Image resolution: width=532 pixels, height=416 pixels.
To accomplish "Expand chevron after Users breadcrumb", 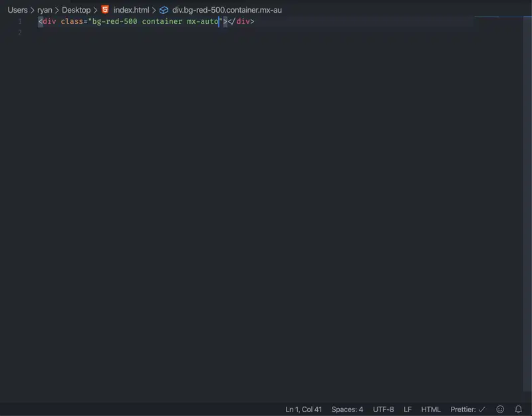I will pos(33,10).
